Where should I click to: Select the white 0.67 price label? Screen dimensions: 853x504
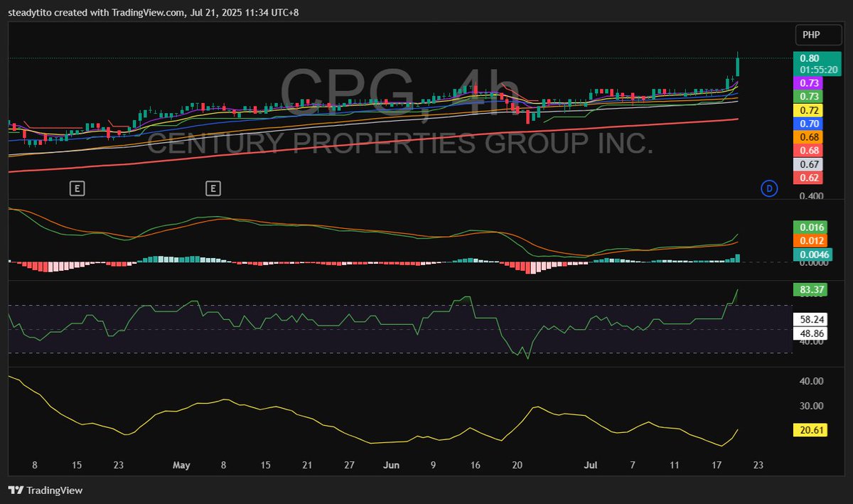point(809,164)
